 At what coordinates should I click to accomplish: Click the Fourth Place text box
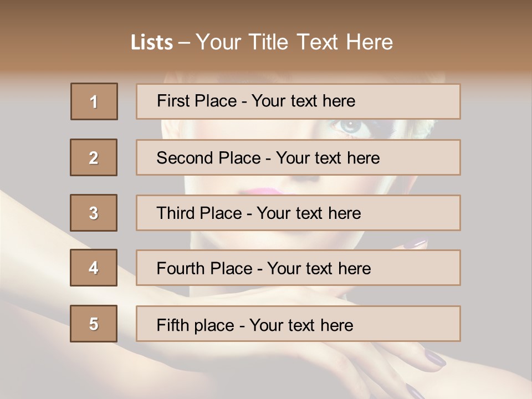tap(298, 268)
